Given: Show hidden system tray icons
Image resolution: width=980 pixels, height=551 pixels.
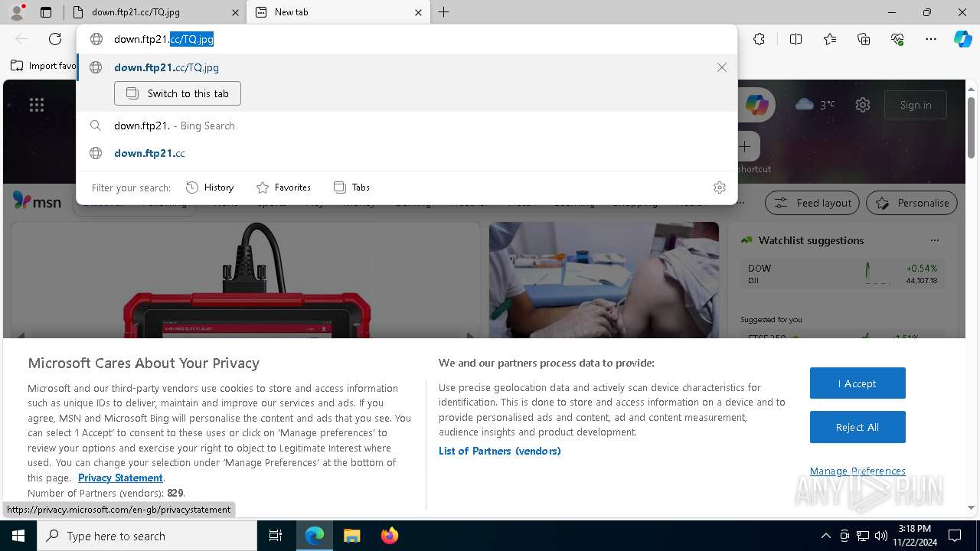Looking at the screenshot, I should pyautogui.click(x=825, y=536).
